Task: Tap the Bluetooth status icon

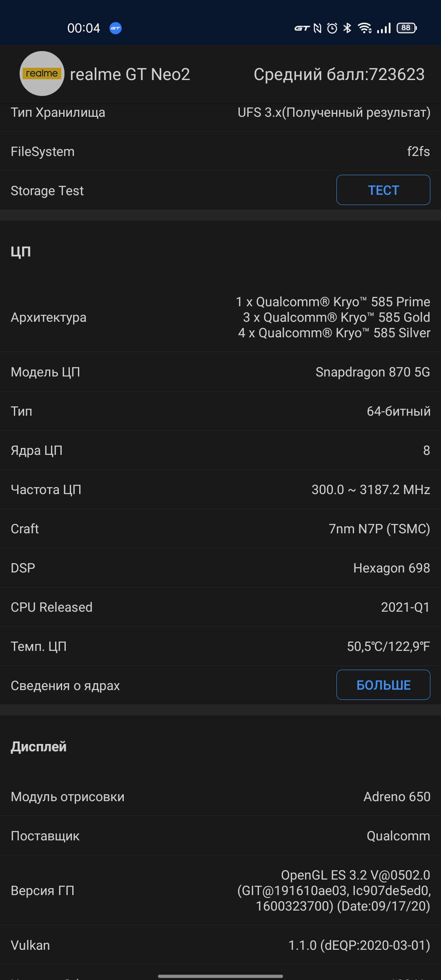Action: click(347, 28)
